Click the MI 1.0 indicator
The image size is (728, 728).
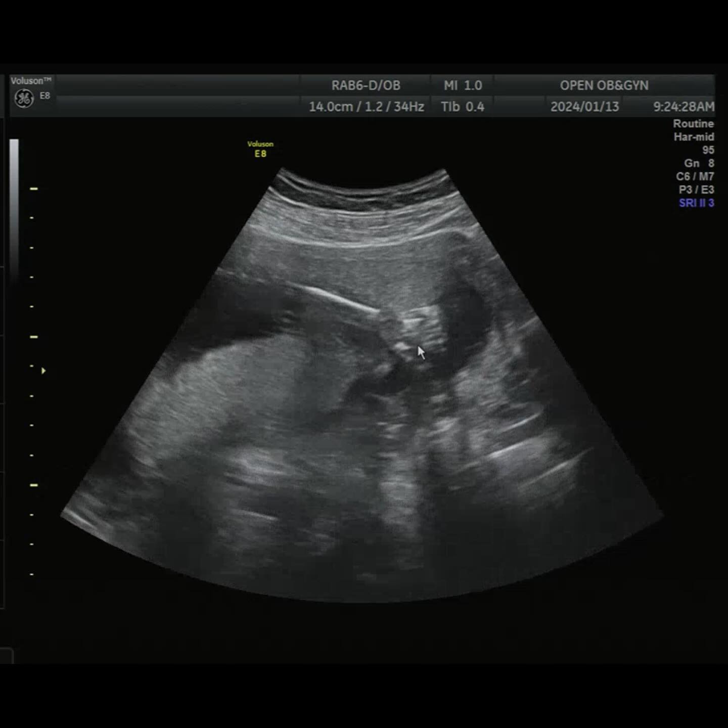click(x=463, y=85)
